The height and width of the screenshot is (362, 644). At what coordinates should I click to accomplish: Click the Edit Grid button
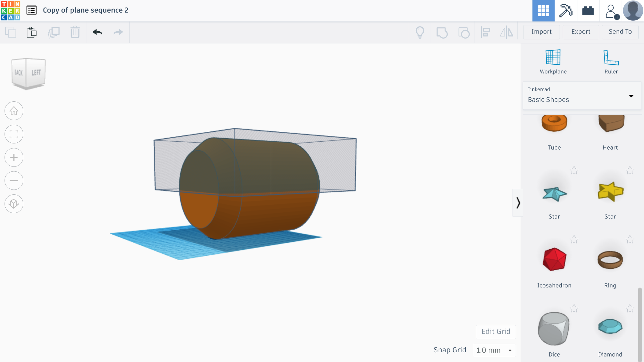click(x=496, y=332)
